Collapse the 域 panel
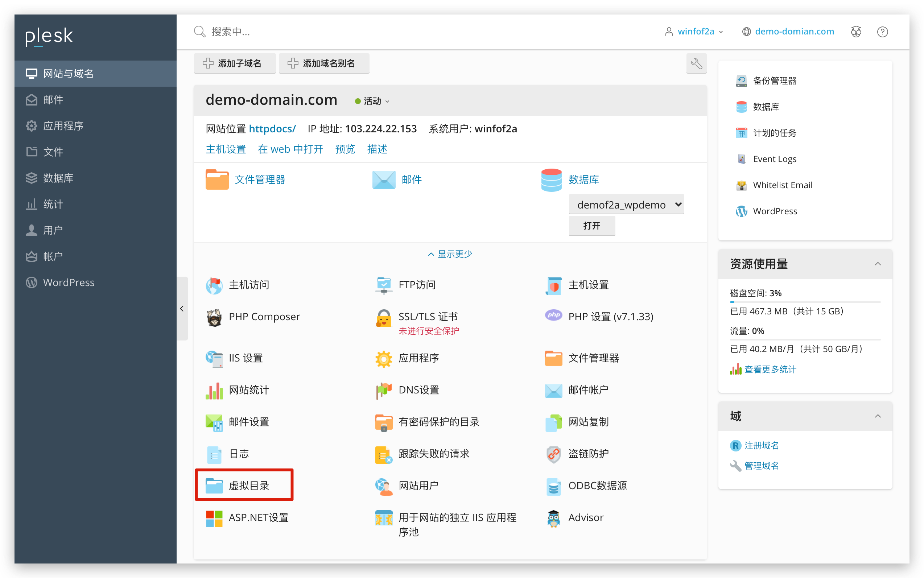The image size is (924, 578). [877, 416]
